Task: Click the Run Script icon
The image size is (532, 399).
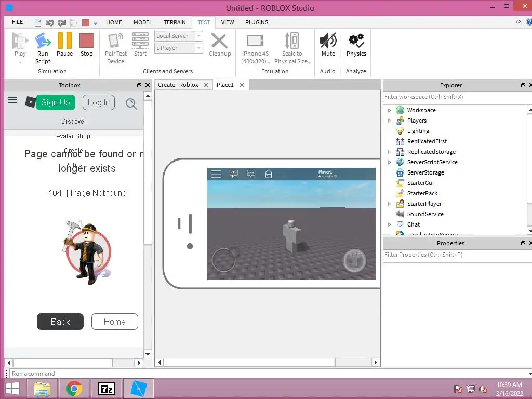Action: tap(43, 41)
